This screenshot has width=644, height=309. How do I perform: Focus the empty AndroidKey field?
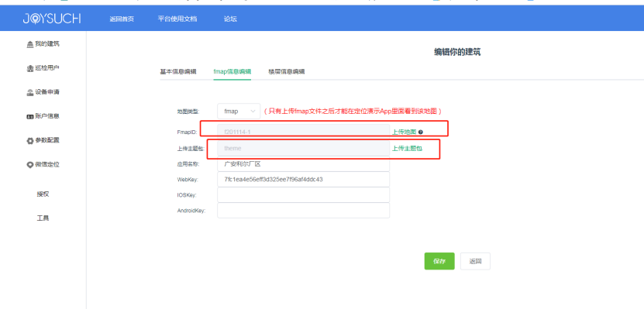[304, 211]
